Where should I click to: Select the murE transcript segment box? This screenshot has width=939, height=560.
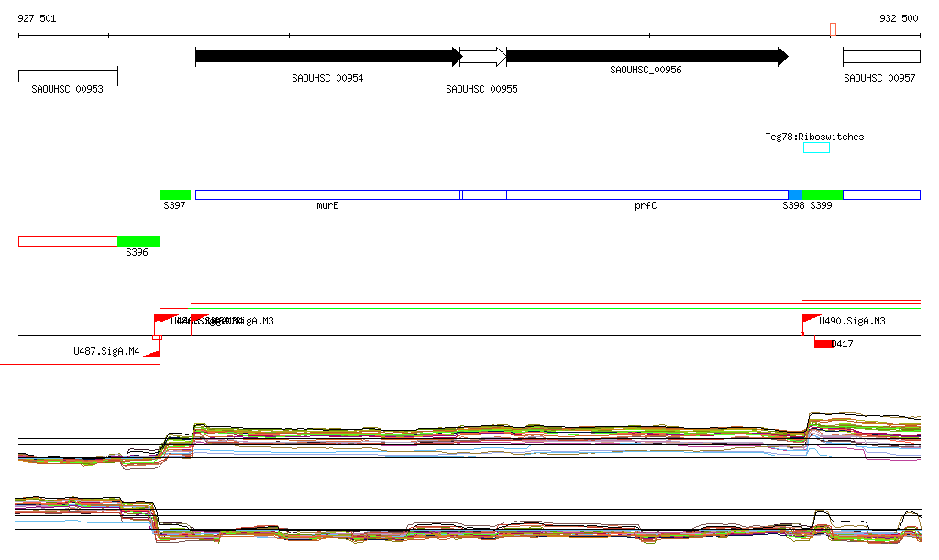pos(327,194)
